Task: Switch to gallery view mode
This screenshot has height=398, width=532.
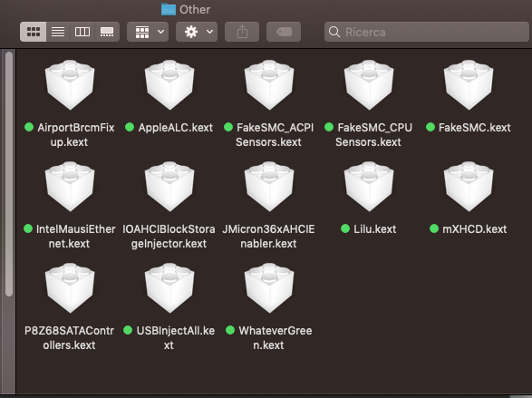Action: [107, 32]
